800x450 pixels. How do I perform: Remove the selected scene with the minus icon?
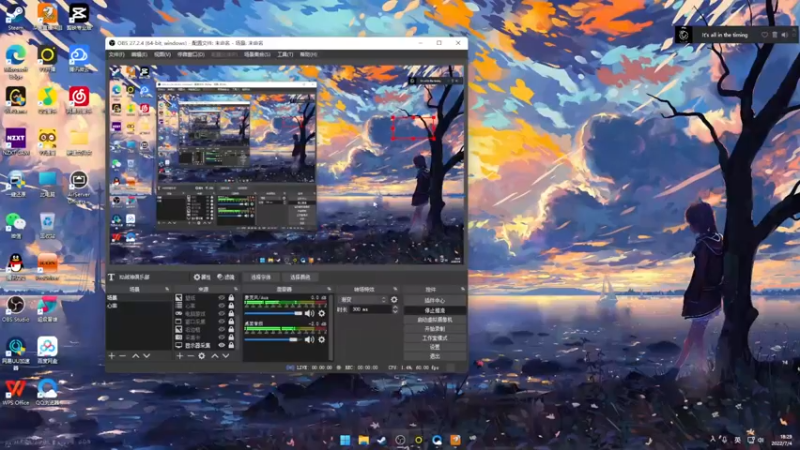click(122, 356)
